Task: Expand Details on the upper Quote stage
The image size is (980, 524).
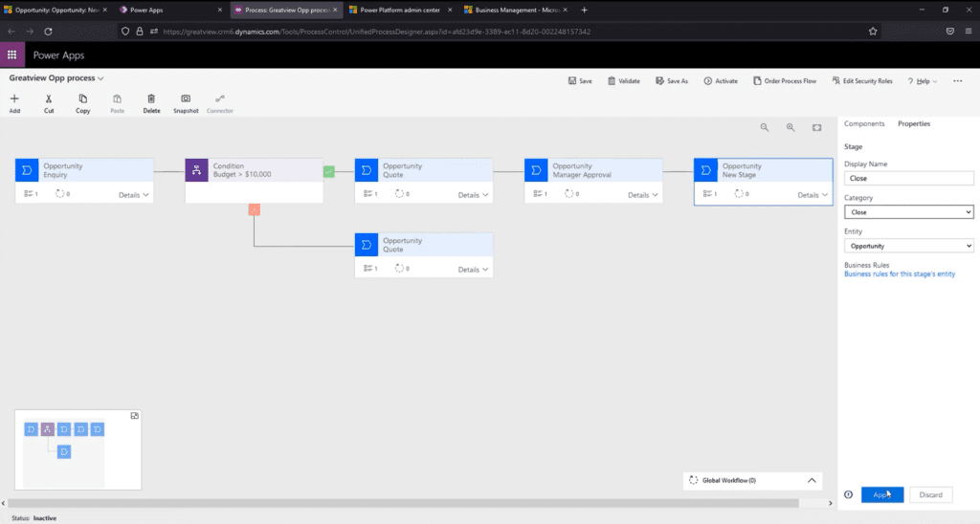Action: tap(473, 195)
